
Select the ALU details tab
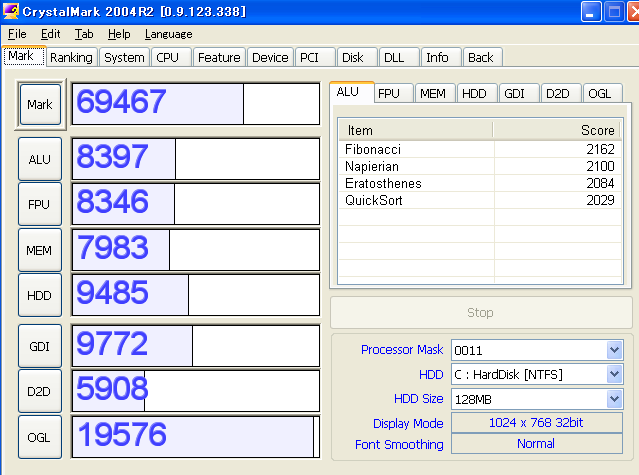(352, 92)
